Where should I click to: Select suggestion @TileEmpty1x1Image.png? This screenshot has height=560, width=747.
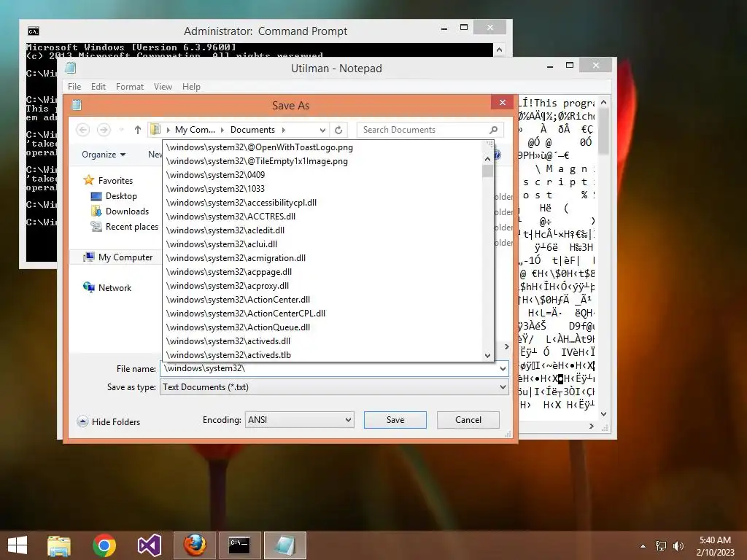322,161
